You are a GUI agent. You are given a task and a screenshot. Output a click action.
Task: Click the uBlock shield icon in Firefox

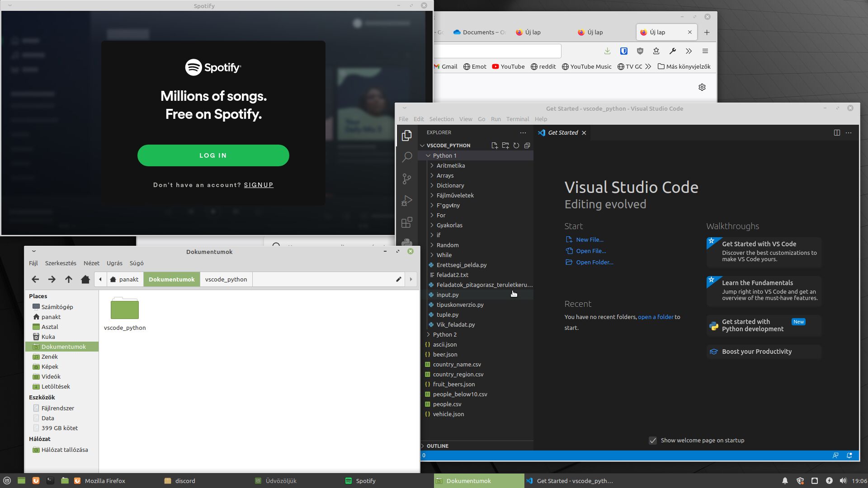coord(640,51)
